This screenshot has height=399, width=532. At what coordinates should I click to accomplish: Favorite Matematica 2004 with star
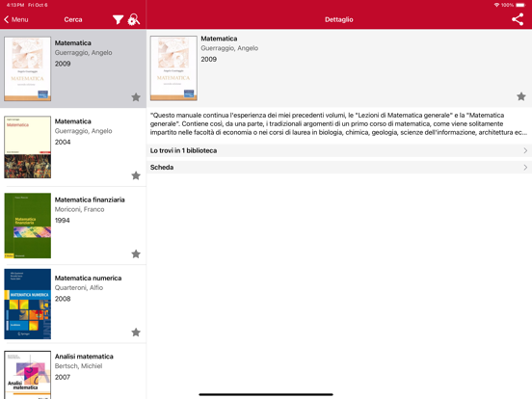click(136, 175)
